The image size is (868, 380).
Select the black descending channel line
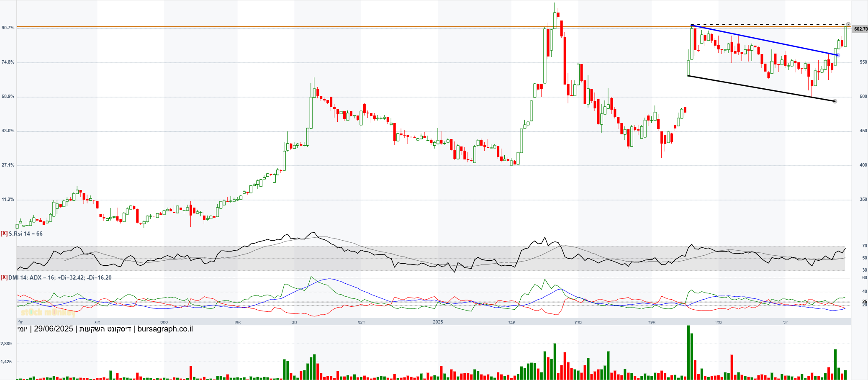762,88
